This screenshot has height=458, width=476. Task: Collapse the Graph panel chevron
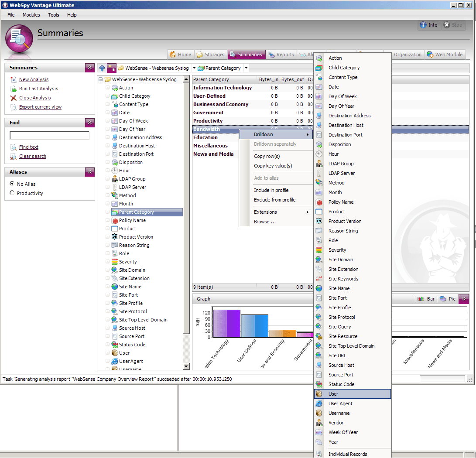tap(463, 299)
